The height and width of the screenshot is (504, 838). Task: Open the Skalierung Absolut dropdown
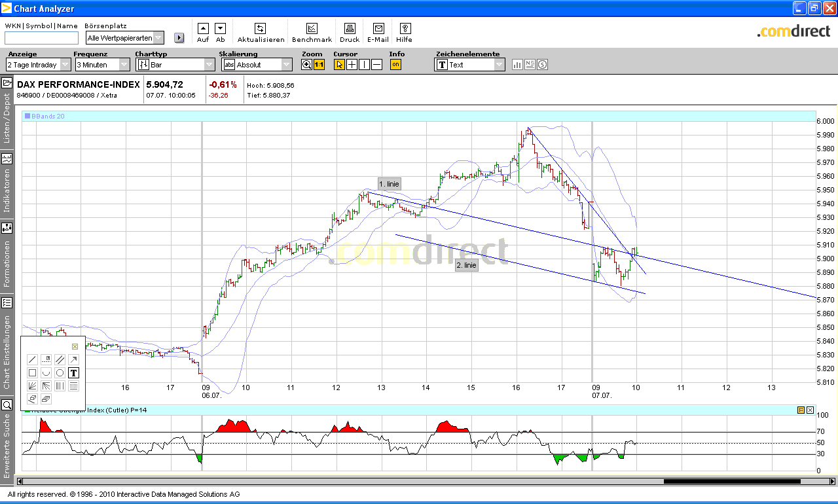(x=257, y=64)
